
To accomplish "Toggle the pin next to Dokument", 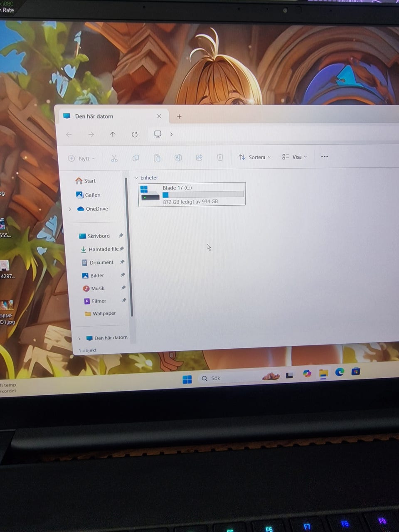I will pyautogui.click(x=122, y=262).
